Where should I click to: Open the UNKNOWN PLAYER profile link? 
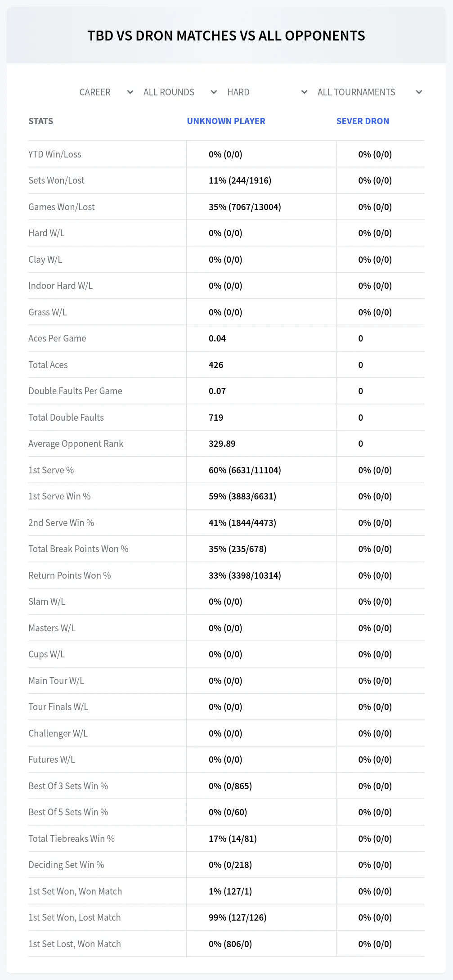226,121
